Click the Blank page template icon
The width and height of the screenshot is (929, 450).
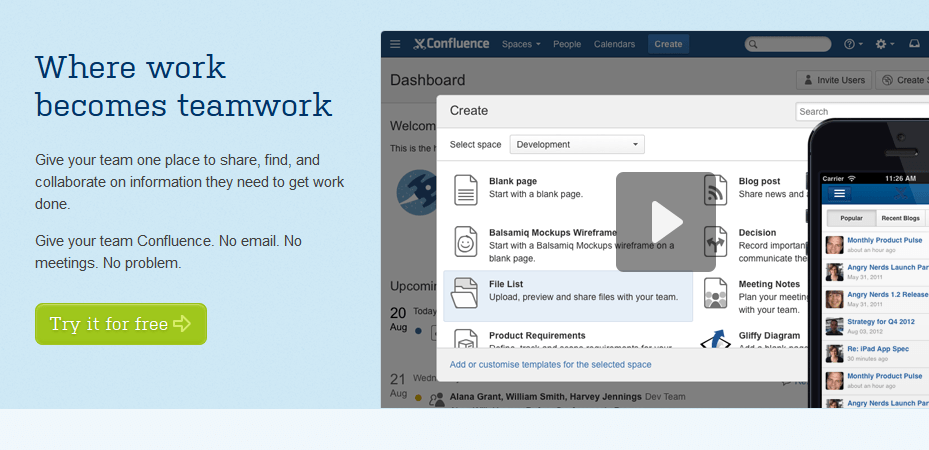point(465,189)
